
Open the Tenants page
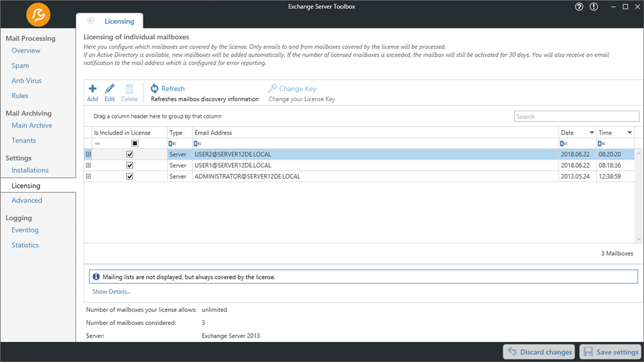pyautogui.click(x=24, y=141)
